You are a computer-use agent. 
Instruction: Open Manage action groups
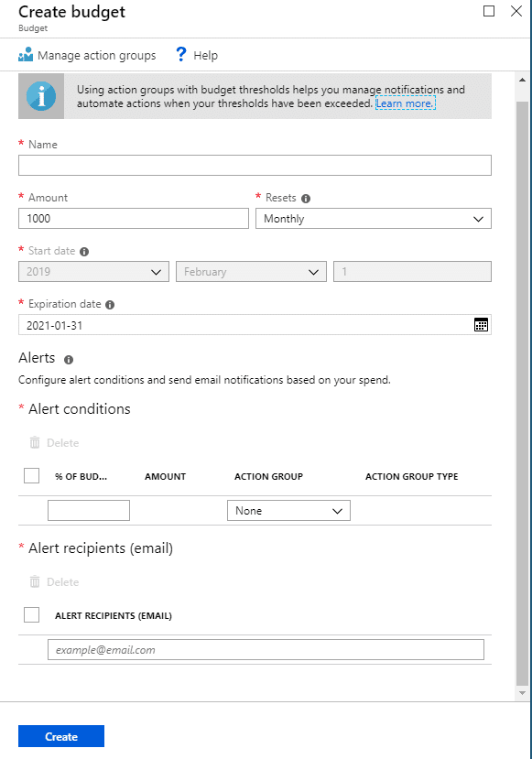(x=87, y=55)
